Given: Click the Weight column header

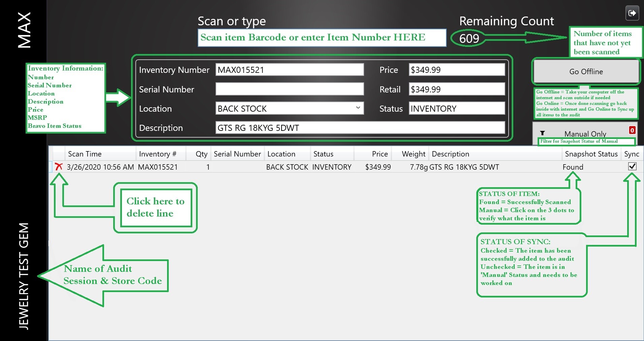Looking at the screenshot, I should (x=413, y=154).
